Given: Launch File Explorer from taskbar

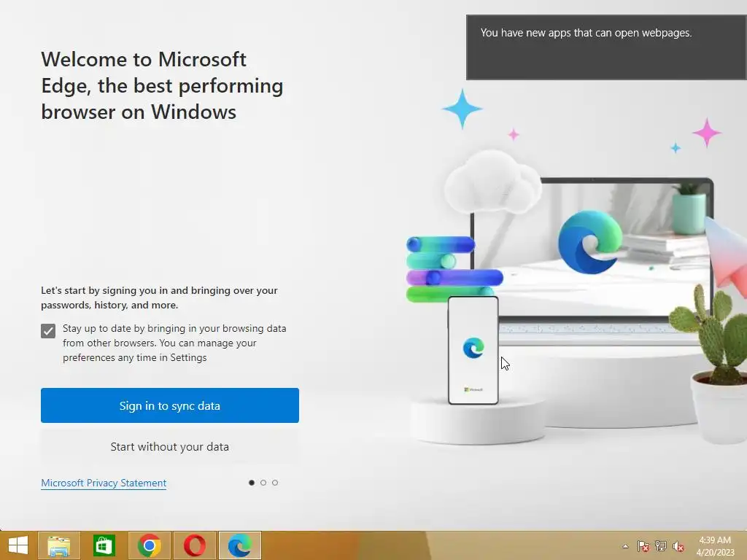Looking at the screenshot, I should point(59,545).
